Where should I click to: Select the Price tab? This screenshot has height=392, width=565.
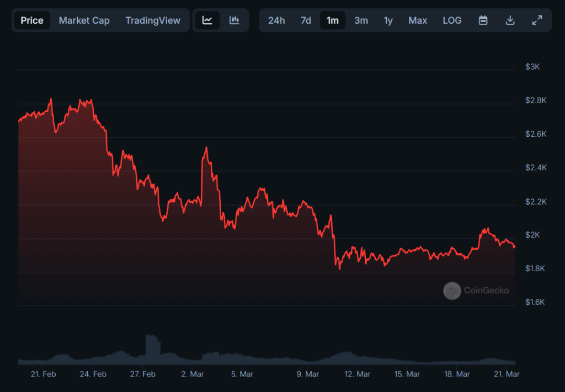(32, 20)
